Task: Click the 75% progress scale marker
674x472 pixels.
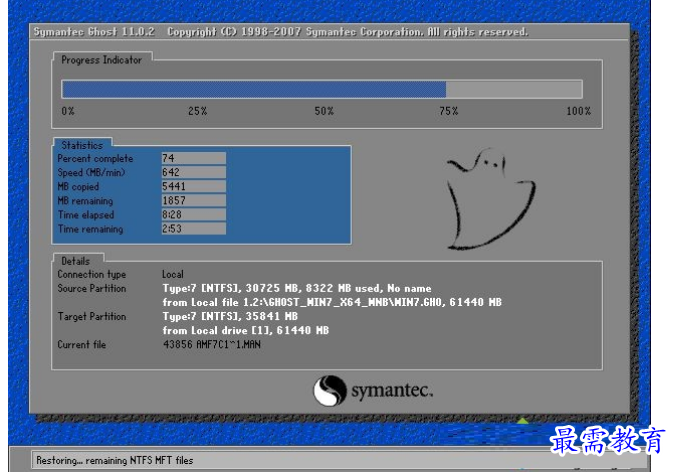Action: (448, 111)
